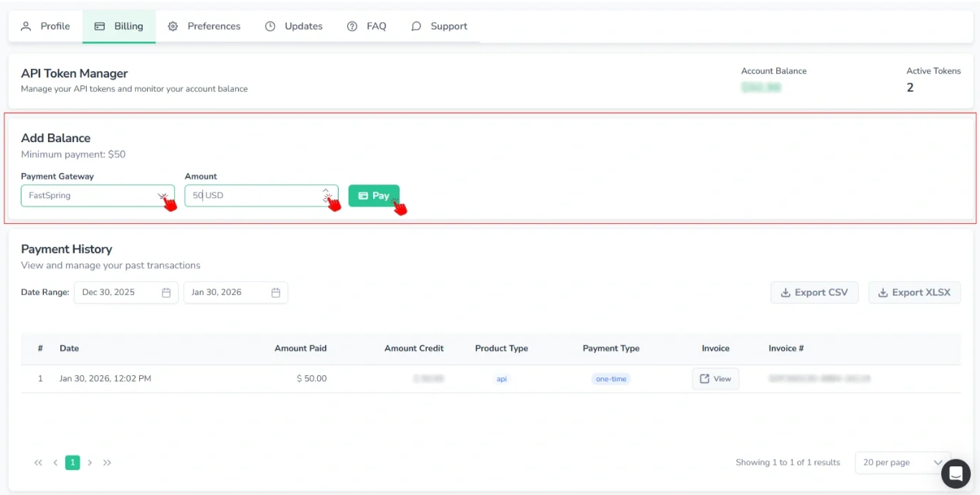Screen dimensions: 980x495
Task: Click the next page pagination arrow
Action: (x=90, y=462)
